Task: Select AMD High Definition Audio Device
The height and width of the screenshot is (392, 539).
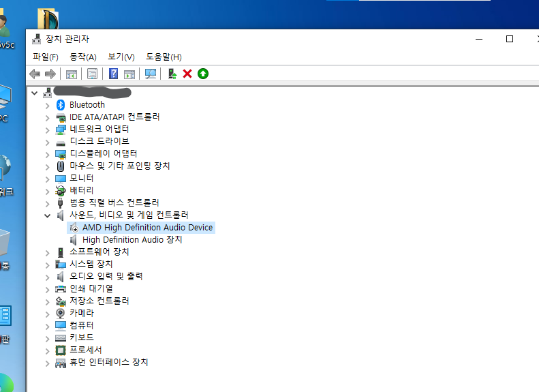Action: click(x=147, y=228)
